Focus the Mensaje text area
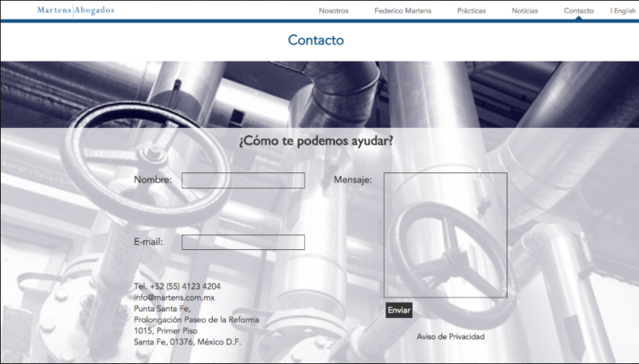Viewport: 639px width, 364px height. pyautogui.click(x=445, y=235)
